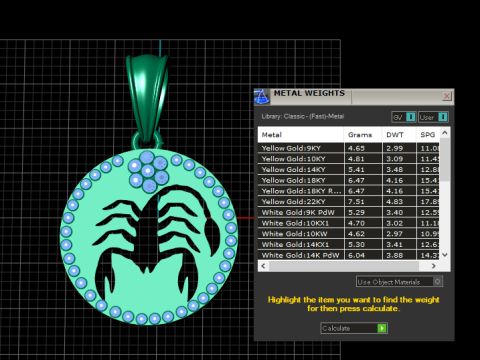The height and width of the screenshot is (360, 480).
Task: Select the Yellow Gold:18KY row
Action: [x=349, y=180]
